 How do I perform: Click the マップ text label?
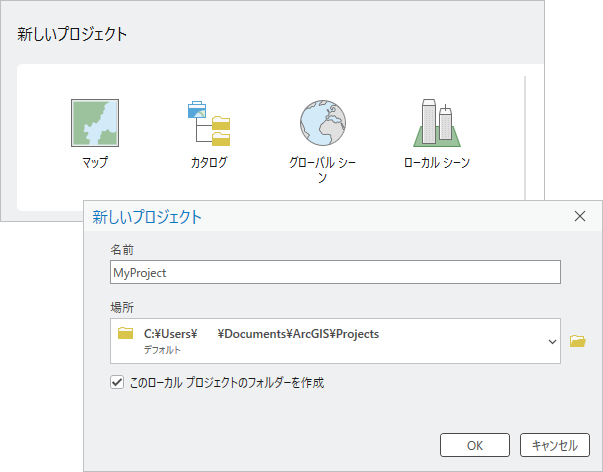[95, 162]
